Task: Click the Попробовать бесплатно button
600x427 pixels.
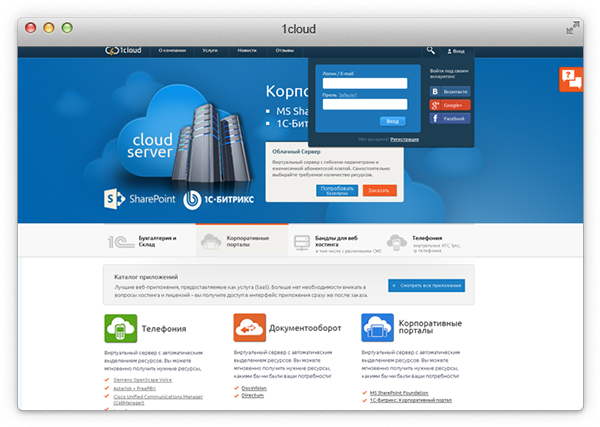Action: 337,191
